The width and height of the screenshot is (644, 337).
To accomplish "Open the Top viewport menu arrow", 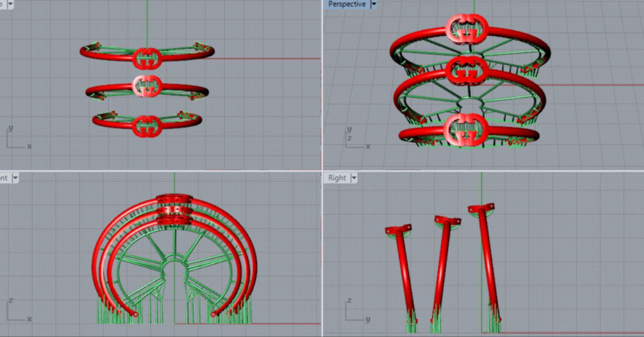I will [x=11, y=4].
